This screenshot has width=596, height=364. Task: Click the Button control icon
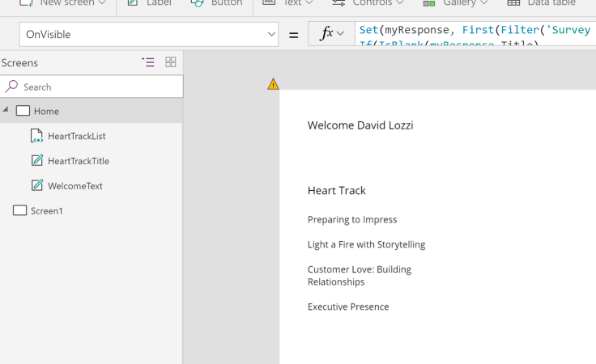(x=198, y=3)
